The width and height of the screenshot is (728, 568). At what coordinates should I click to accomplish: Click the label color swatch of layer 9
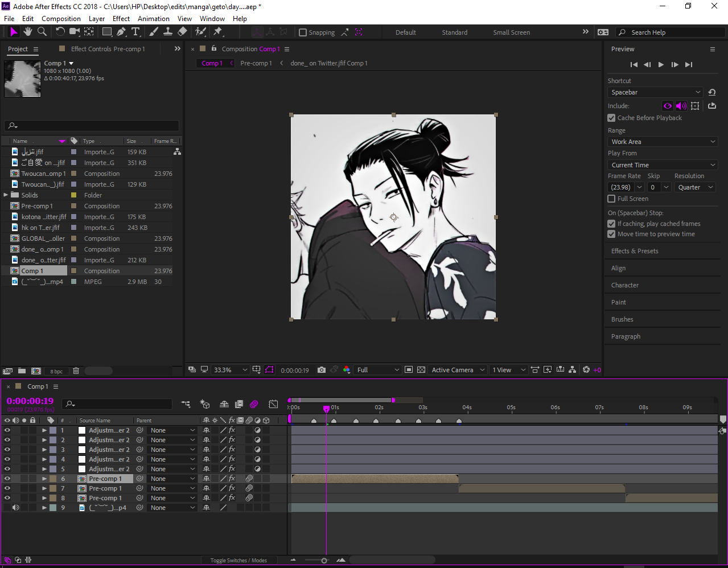53,508
